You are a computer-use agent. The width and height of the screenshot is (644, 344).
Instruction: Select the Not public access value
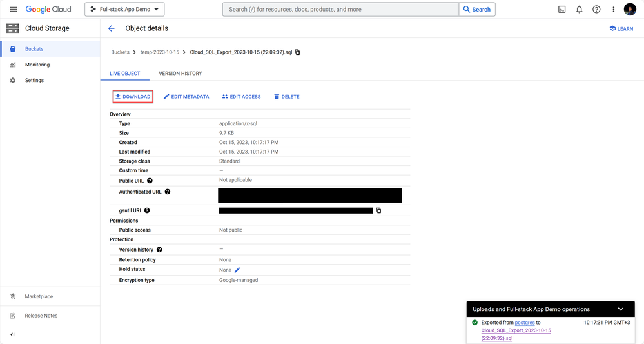pos(230,230)
